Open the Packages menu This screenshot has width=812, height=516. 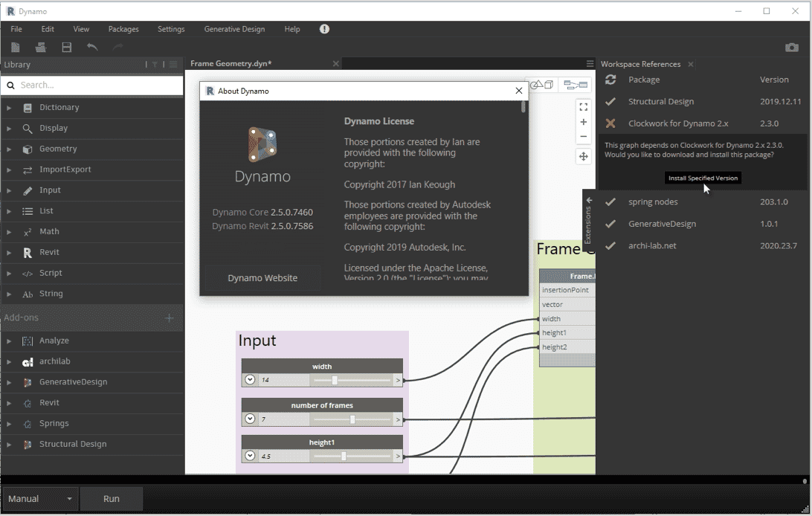click(x=123, y=29)
